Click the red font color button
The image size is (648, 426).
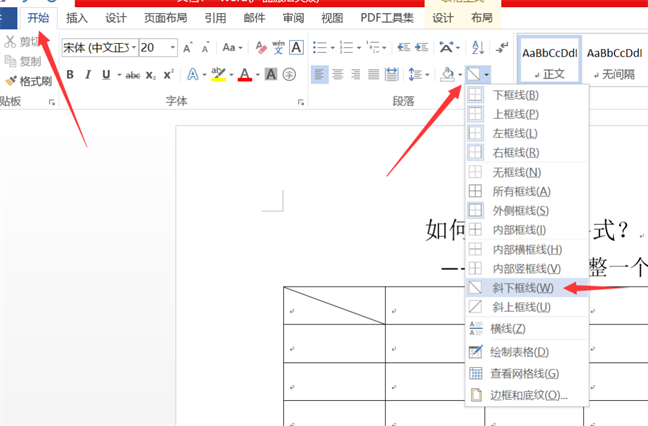pyautogui.click(x=244, y=74)
